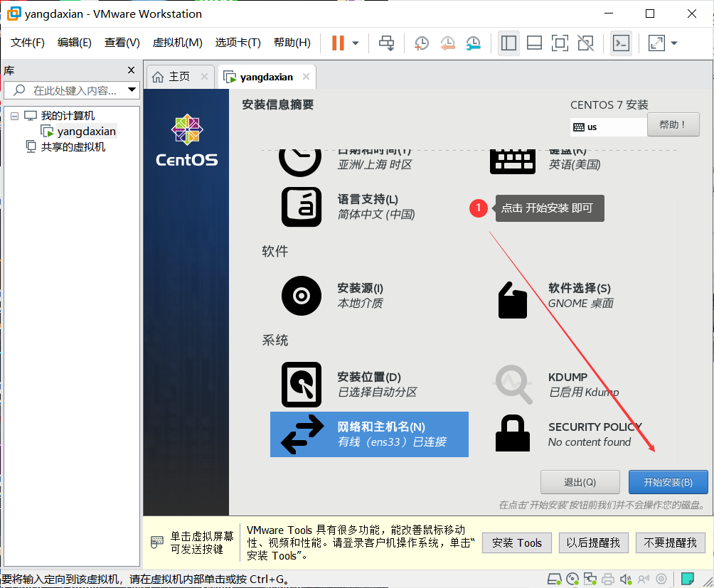Click the us keyboard layout indicator
This screenshot has height=588, width=714.
pyautogui.click(x=608, y=127)
